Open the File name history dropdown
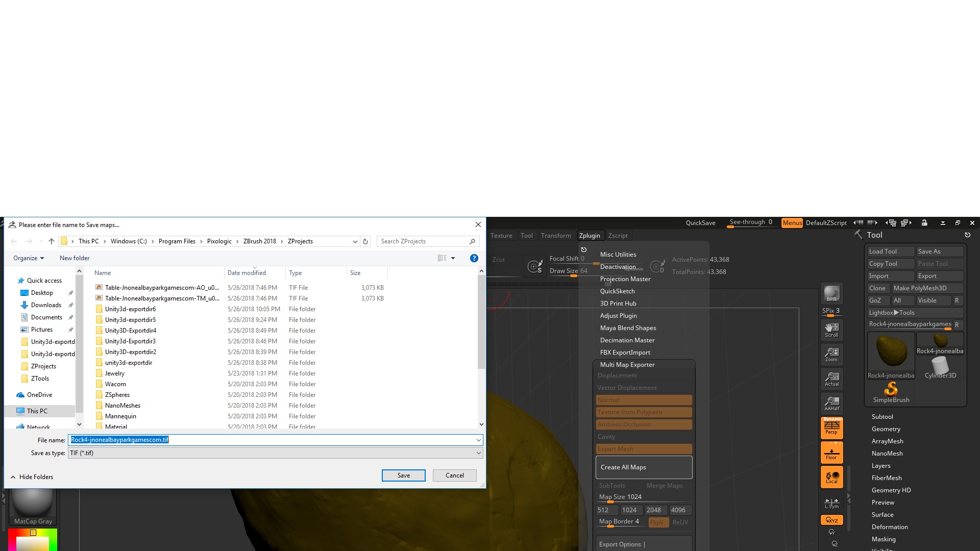Image resolution: width=980 pixels, height=551 pixels. 478,440
